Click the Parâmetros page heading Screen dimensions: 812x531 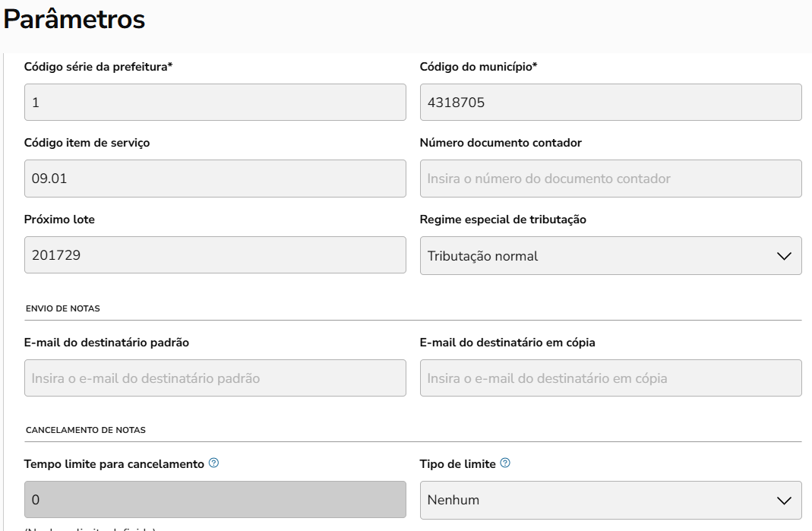pyautogui.click(x=74, y=21)
